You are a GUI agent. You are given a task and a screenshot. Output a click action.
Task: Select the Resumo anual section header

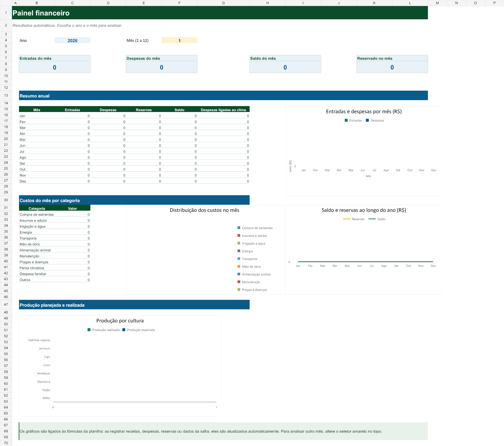coord(223,96)
